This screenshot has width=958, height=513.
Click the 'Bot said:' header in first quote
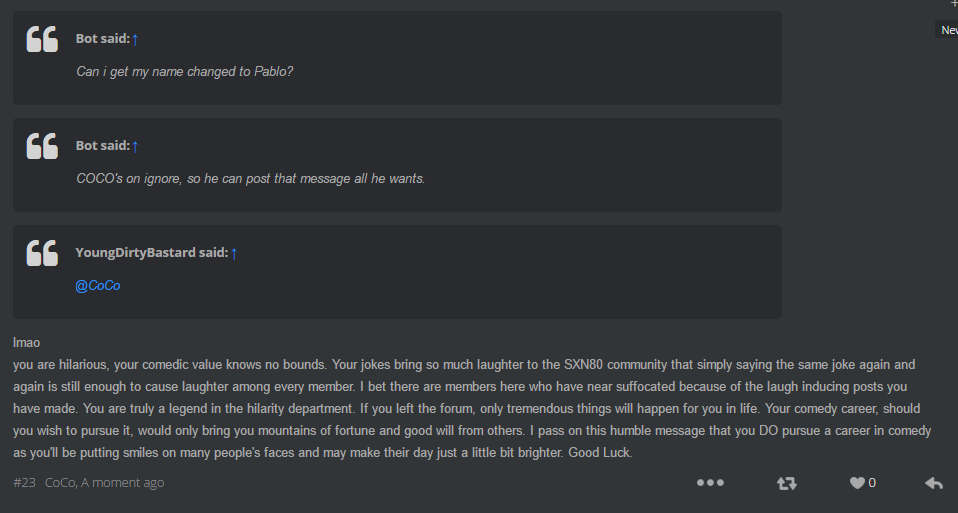coord(103,38)
